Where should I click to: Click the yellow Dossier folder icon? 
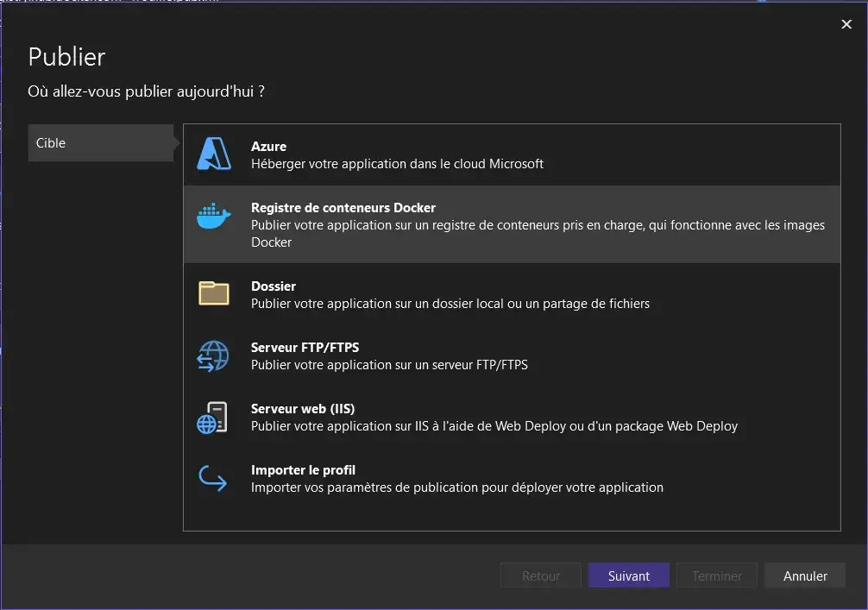pyautogui.click(x=213, y=294)
